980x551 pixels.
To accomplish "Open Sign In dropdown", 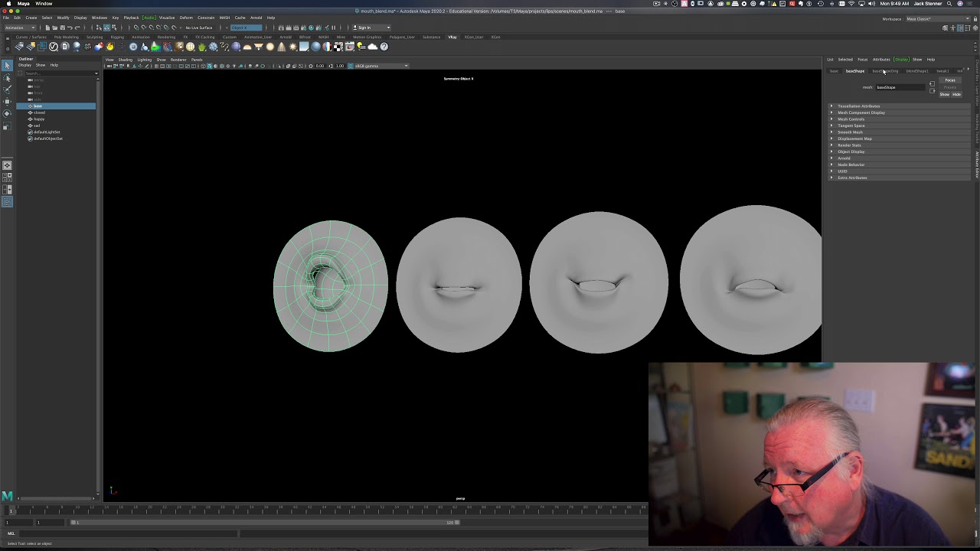I will click(x=372, y=28).
